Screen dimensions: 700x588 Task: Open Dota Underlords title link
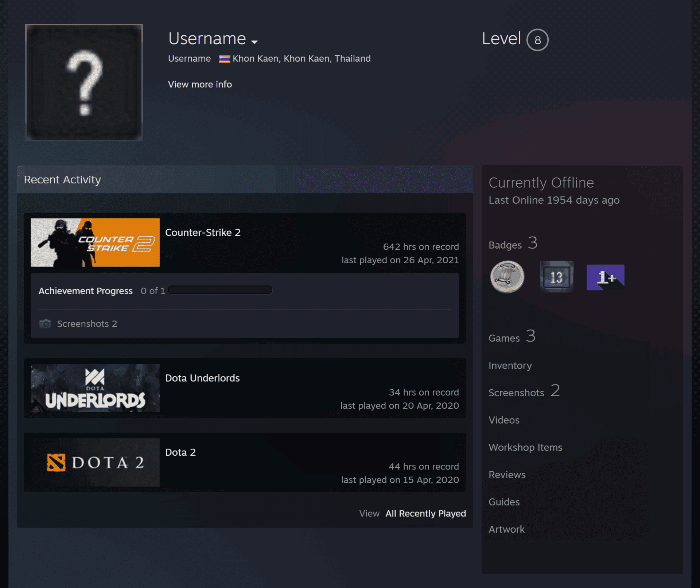tap(202, 378)
